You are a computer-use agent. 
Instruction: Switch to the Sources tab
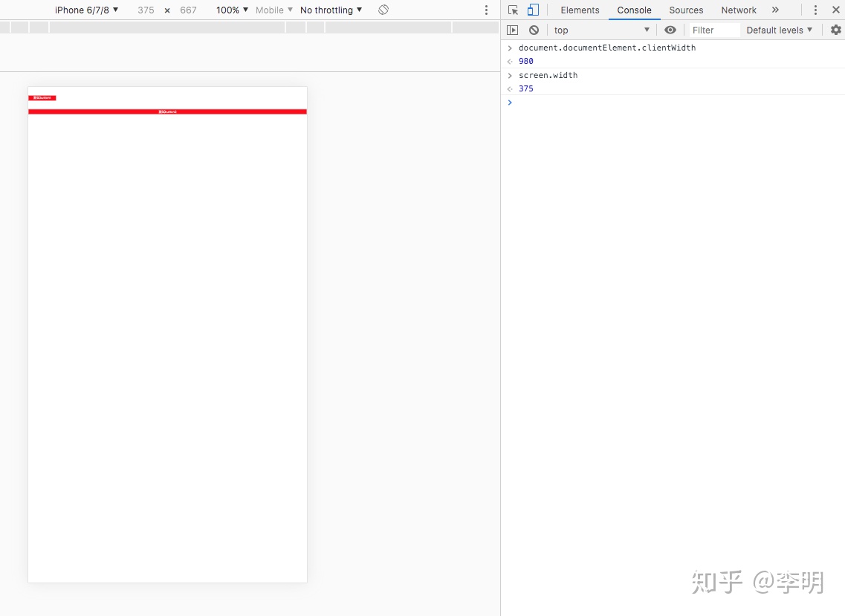[686, 10]
